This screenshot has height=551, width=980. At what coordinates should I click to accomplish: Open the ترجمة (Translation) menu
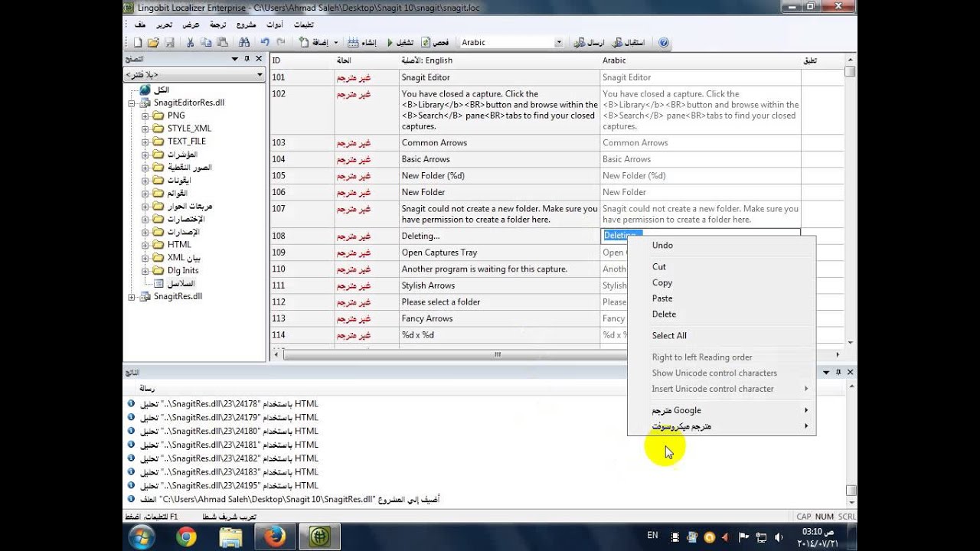tap(218, 24)
